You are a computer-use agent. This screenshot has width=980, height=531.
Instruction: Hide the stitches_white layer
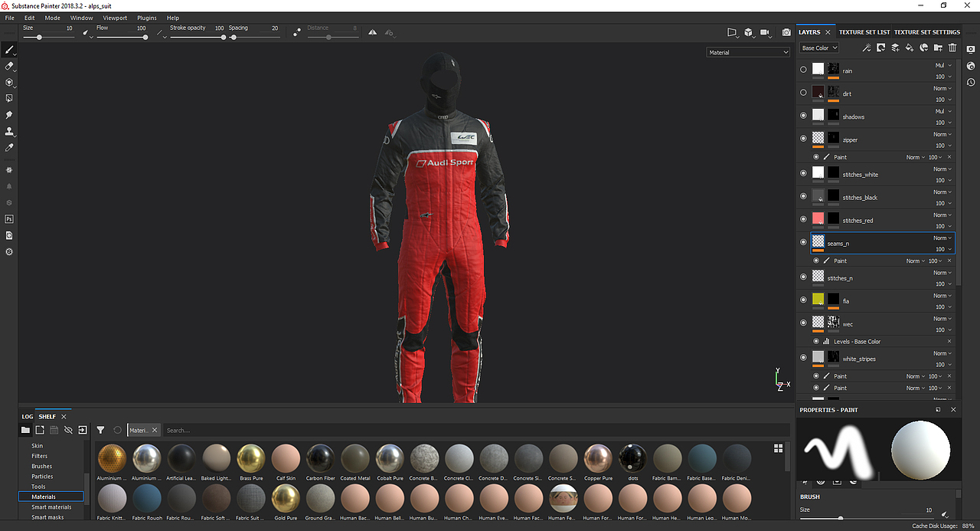(803, 173)
